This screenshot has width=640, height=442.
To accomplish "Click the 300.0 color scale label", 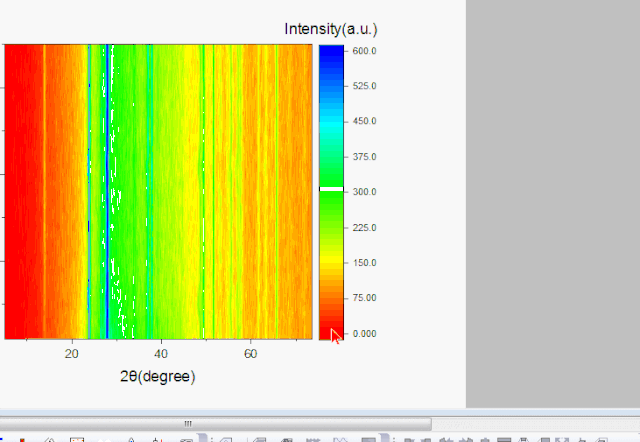I will (x=365, y=192).
